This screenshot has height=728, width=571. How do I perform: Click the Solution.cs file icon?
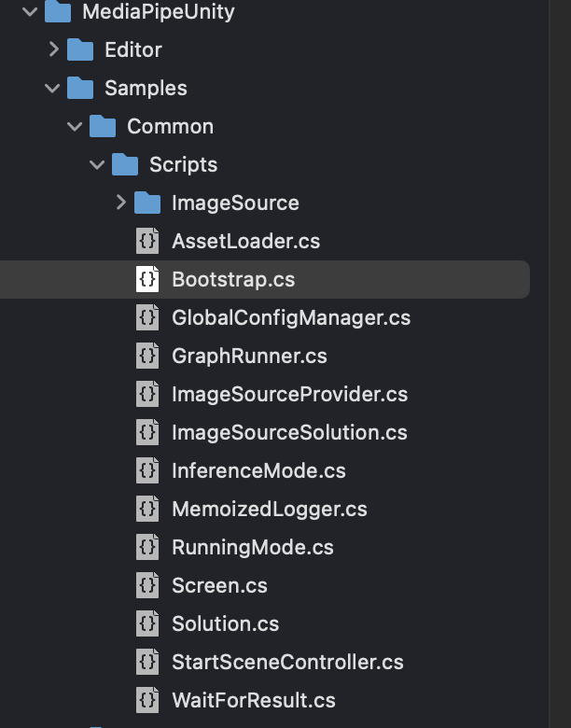tap(147, 623)
